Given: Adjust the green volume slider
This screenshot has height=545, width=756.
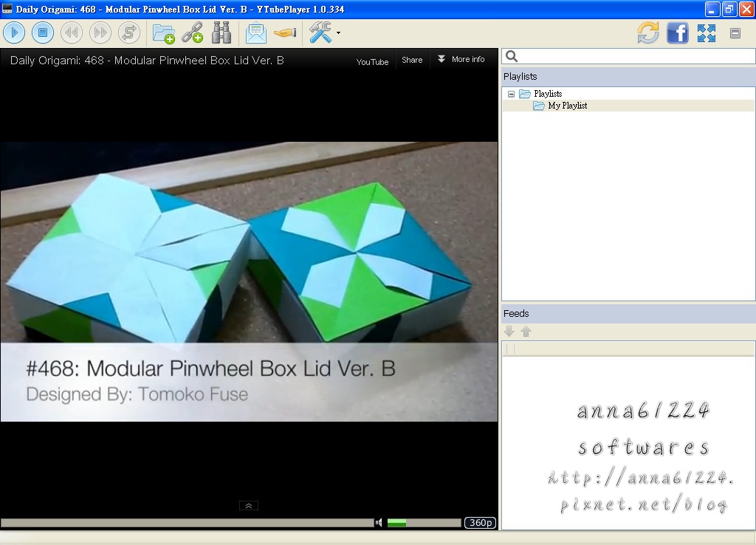Looking at the screenshot, I should coord(424,523).
